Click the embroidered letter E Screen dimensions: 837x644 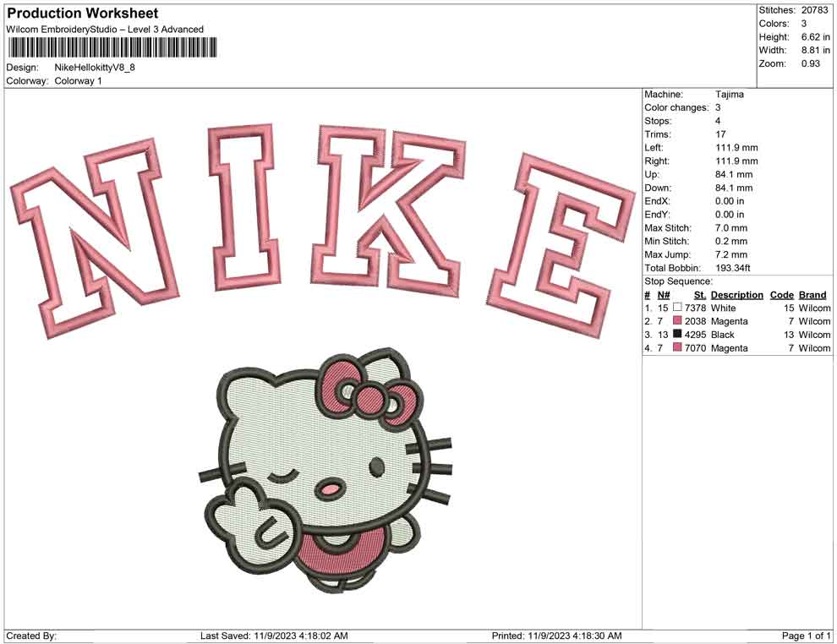coord(561,245)
